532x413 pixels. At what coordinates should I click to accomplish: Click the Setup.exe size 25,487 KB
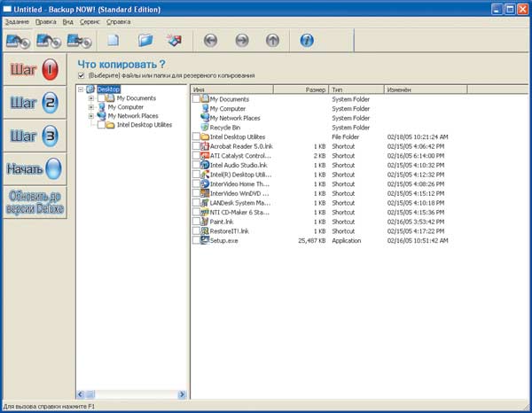coord(312,240)
